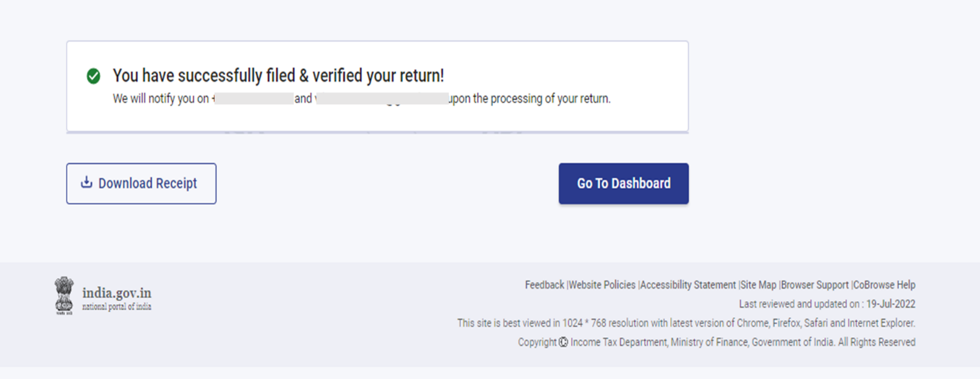
Task: Open the Browser Support link
Action: [x=815, y=285]
